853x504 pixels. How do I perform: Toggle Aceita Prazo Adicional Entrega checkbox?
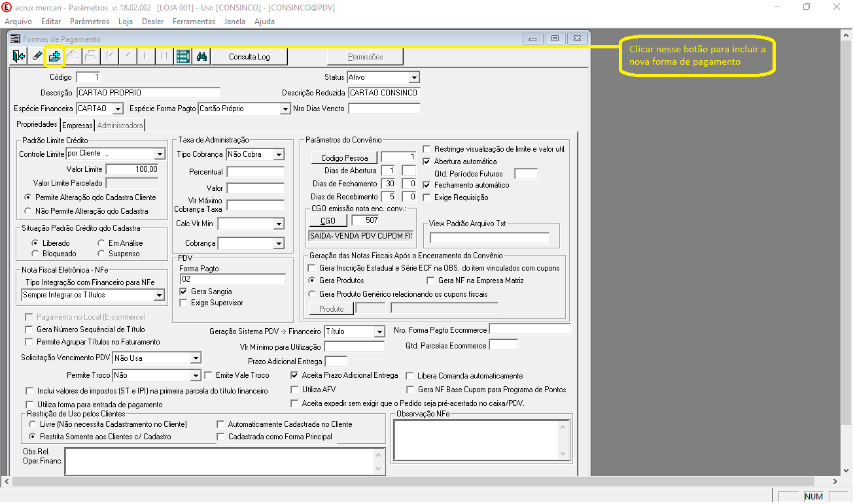point(295,375)
